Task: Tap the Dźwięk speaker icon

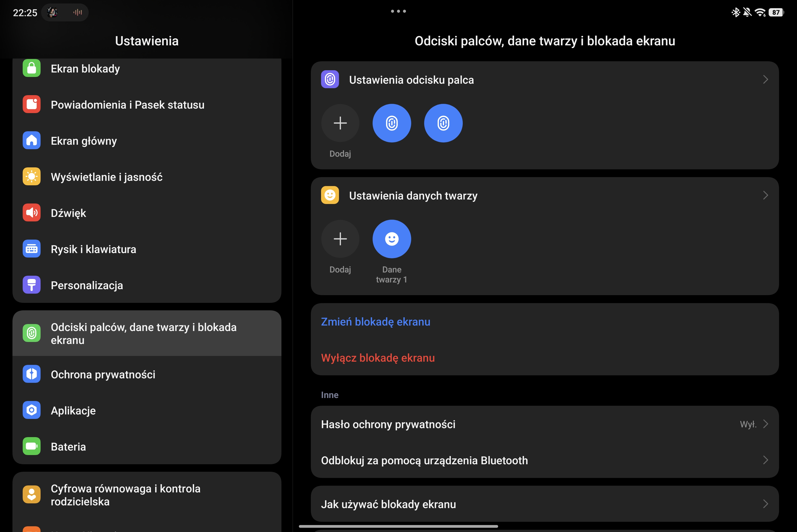Action: pos(32,213)
